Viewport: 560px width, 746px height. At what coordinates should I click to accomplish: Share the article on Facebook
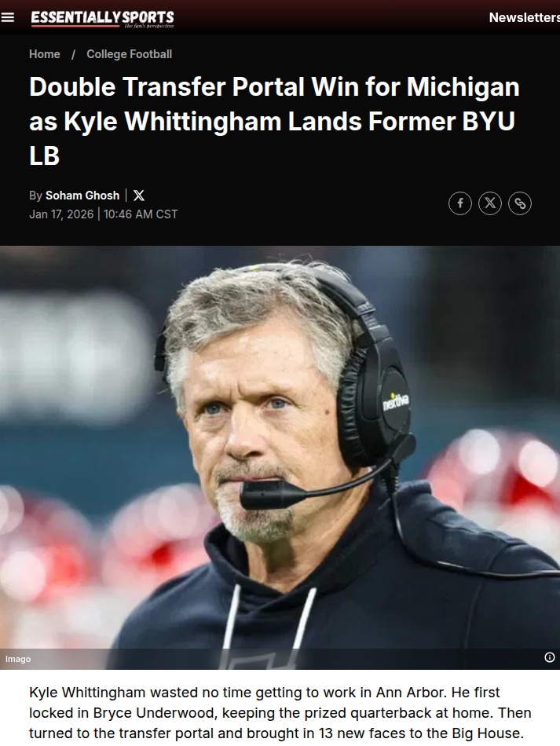(460, 203)
